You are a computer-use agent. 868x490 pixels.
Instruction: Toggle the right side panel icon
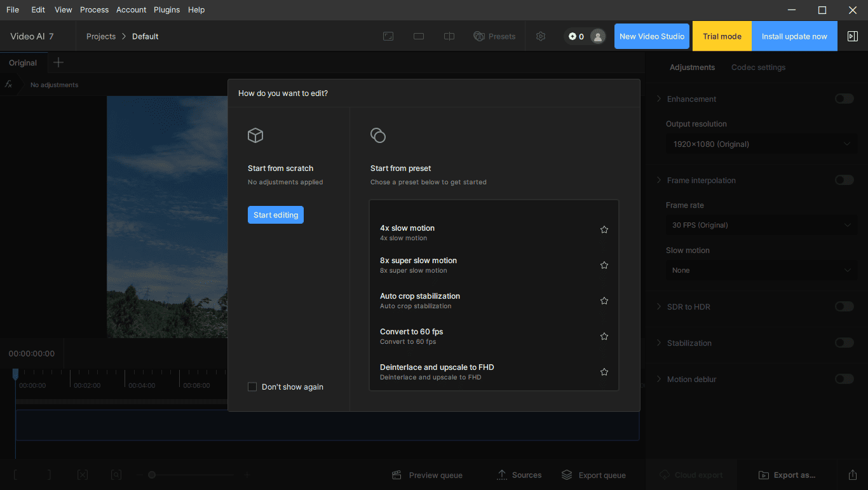point(853,36)
